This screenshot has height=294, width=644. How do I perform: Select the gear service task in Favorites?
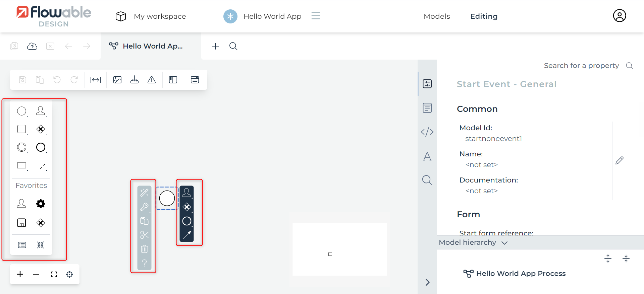41,204
